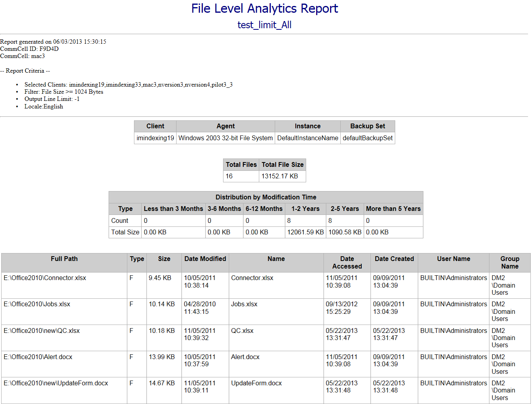The height and width of the screenshot is (404, 532).
Task: Click the imindexing19 client cell
Action: pos(155,138)
